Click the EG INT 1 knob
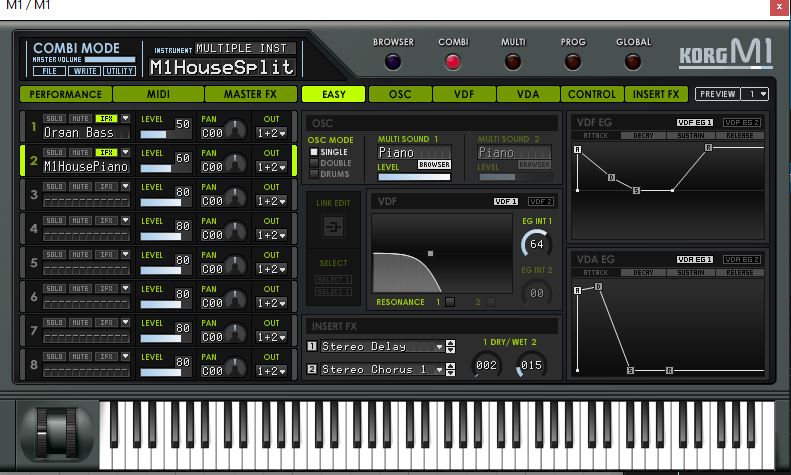This screenshot has height=475, width=791. [x=537, y=244]
